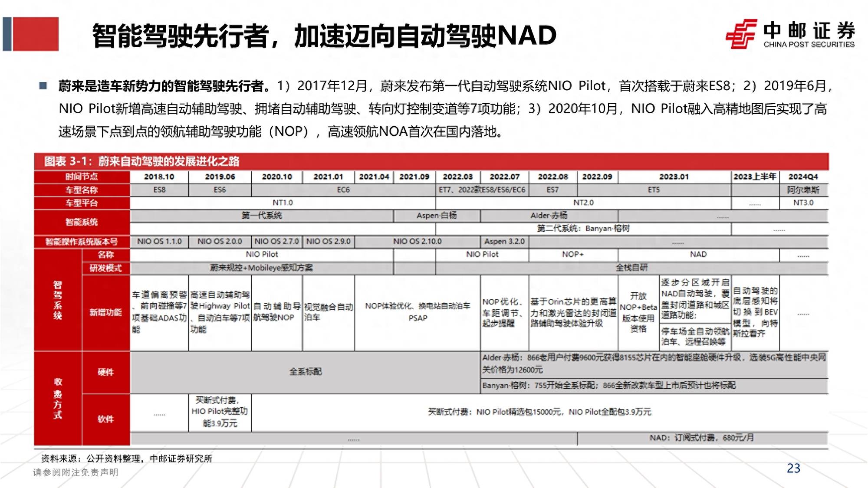
Task: Select the Banyan·榕树：755开始全系标配 cell
Action: pos(654,385)
